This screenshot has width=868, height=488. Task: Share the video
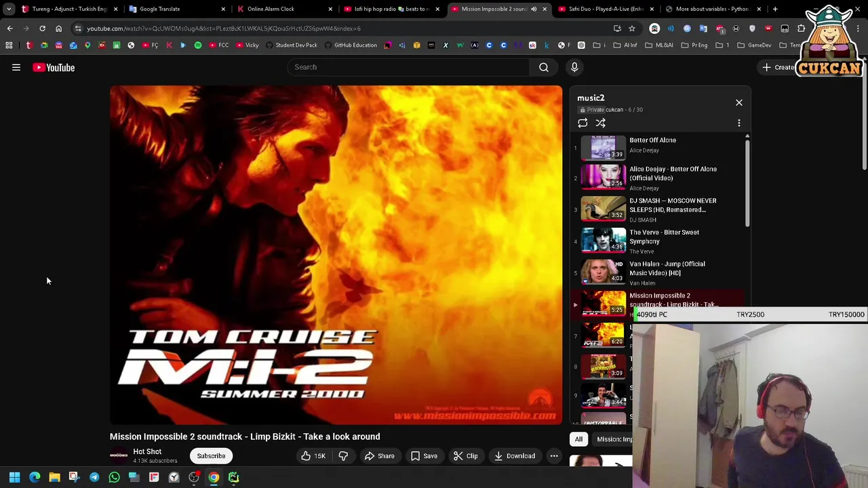click(x=379, y=455)
